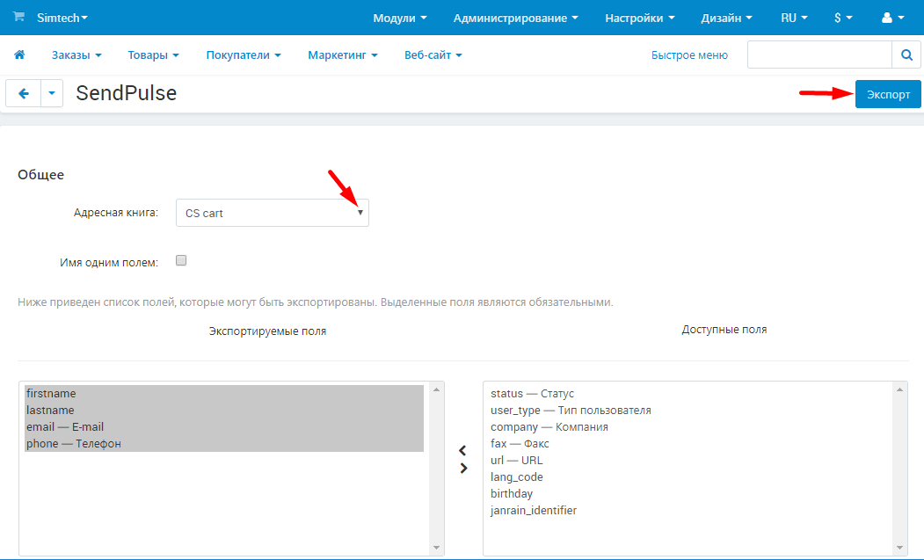
Task: Click the shopping cart icon beside Simtech
Action: [x=18, y=17]
